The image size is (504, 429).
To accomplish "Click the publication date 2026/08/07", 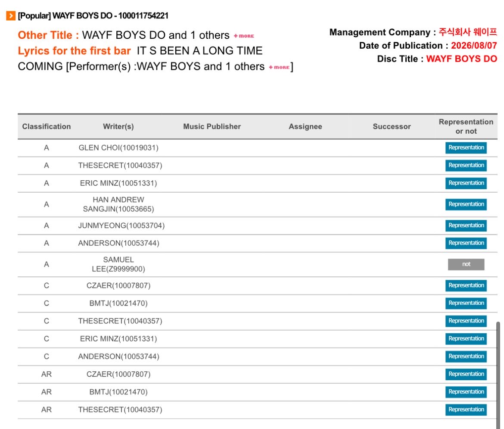I will click(x=474, y=45).
